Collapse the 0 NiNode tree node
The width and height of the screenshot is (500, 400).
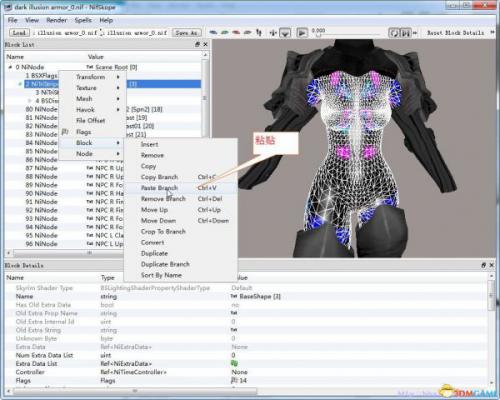(x=10, y=67)
